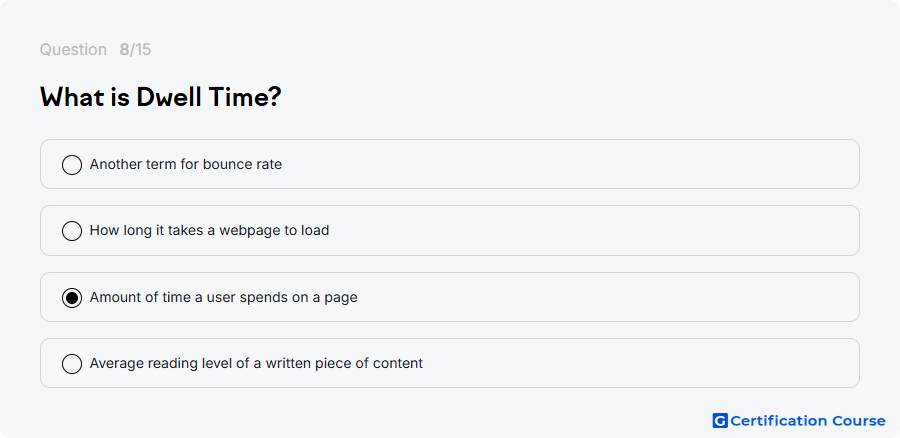Click the Question label above the heading
This screenshot has height=438, width=900.
(73, 50)
